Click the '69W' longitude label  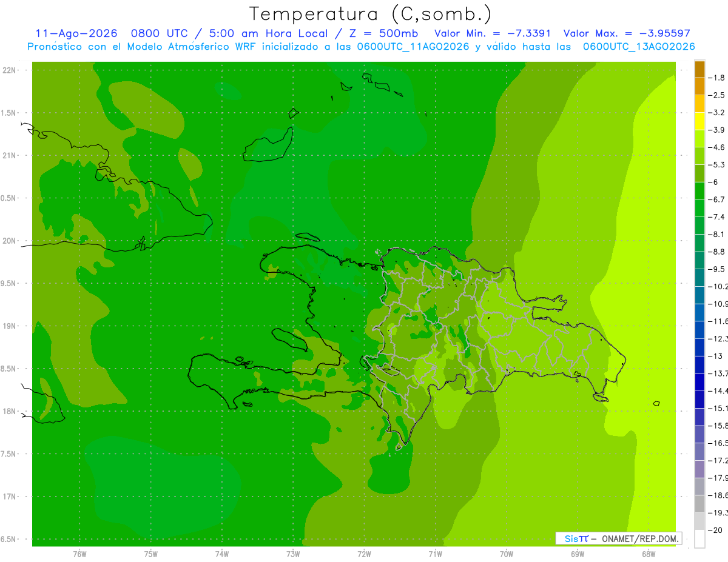578,554
